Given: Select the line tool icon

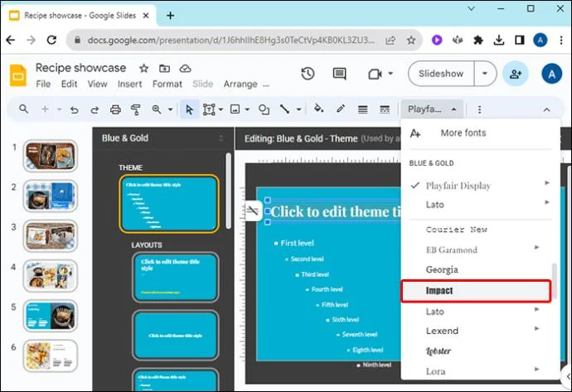Looking at the screenshot, I should tap(284, 109).
